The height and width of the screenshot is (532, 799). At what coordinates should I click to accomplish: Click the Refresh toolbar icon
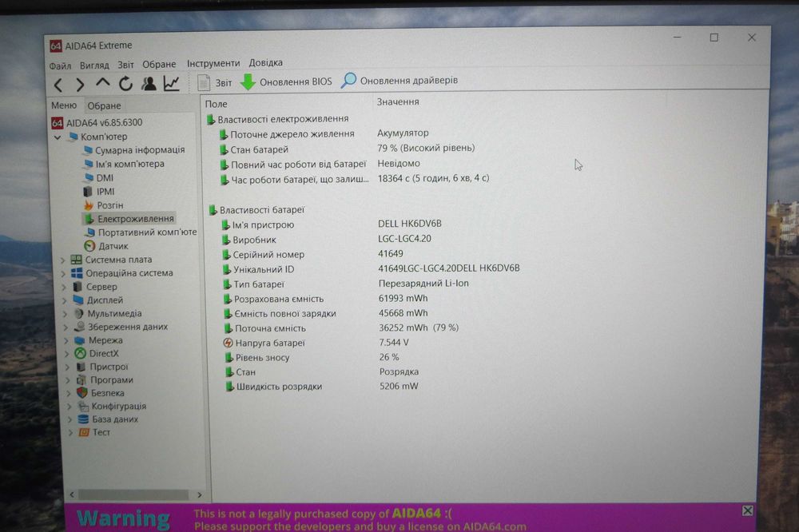pos(125,83)
